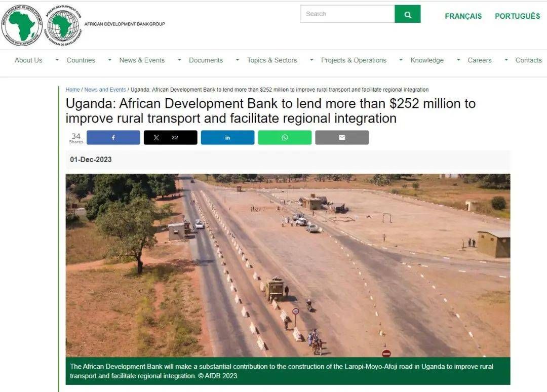
Task: Open the Laropi-Moyo-Afoji road aerial photo
Action: coord(288,265)
